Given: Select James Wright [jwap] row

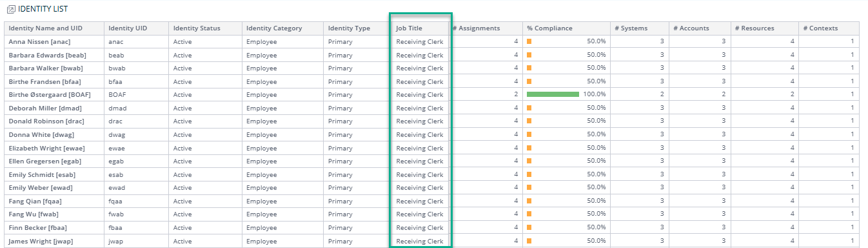Looking at the screenshot, I should [x=432, y=241].
